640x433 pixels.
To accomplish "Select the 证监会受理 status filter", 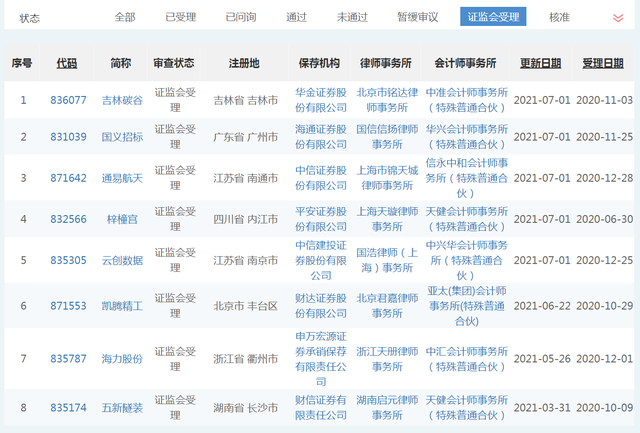I will [493, 17].
